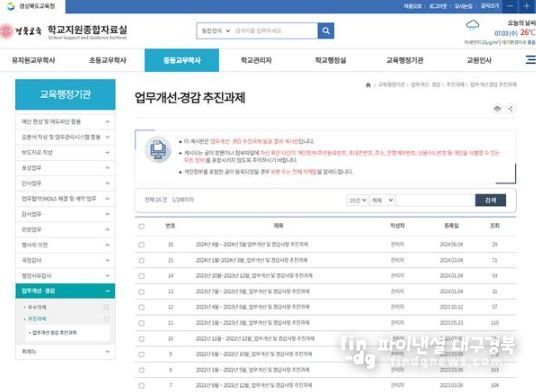Expand the 행정사무감사 sidebar section
536x392 pixels.
coord(65,275)
